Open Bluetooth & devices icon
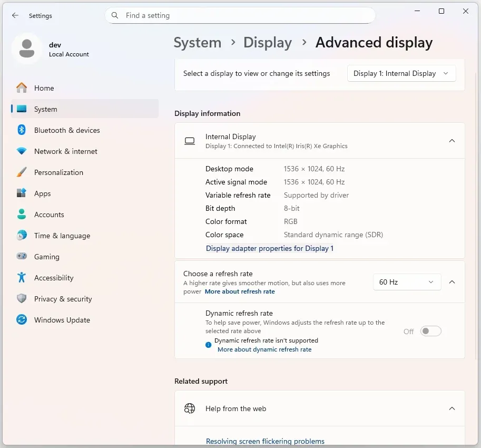The image size is (481, 448). point(22,130)
